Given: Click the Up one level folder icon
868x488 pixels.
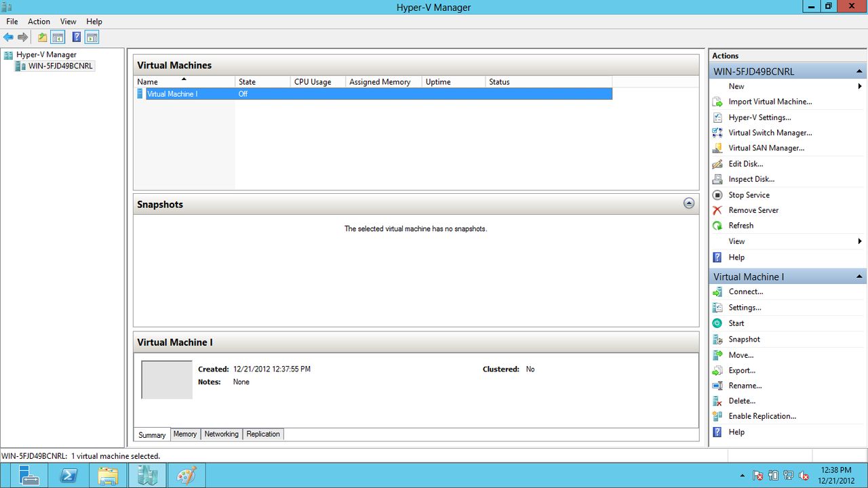Looking at the screenshot, I should pos(43,37).
